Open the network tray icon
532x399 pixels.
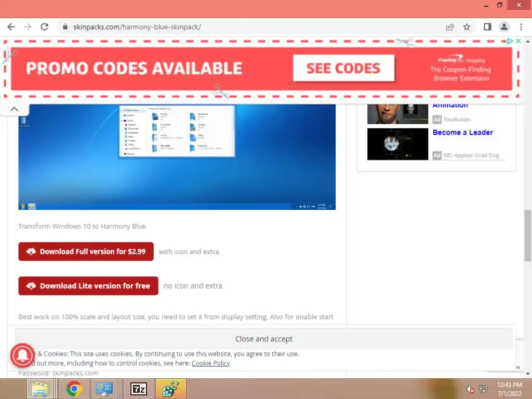click(483, 389)
